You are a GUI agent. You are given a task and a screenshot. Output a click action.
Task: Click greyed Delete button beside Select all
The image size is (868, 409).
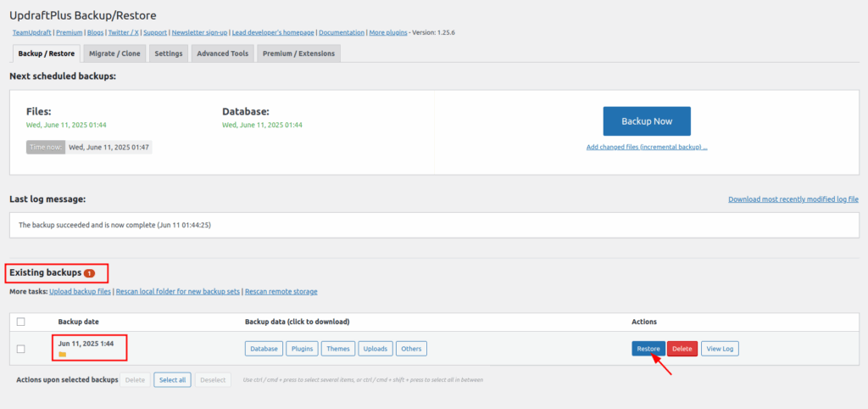(x=135, y=379)
